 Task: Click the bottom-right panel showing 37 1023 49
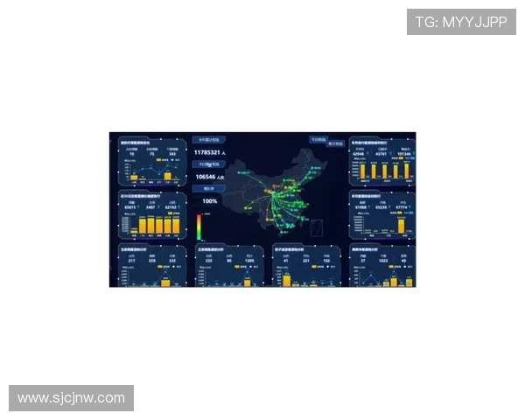tap(382, 267)
